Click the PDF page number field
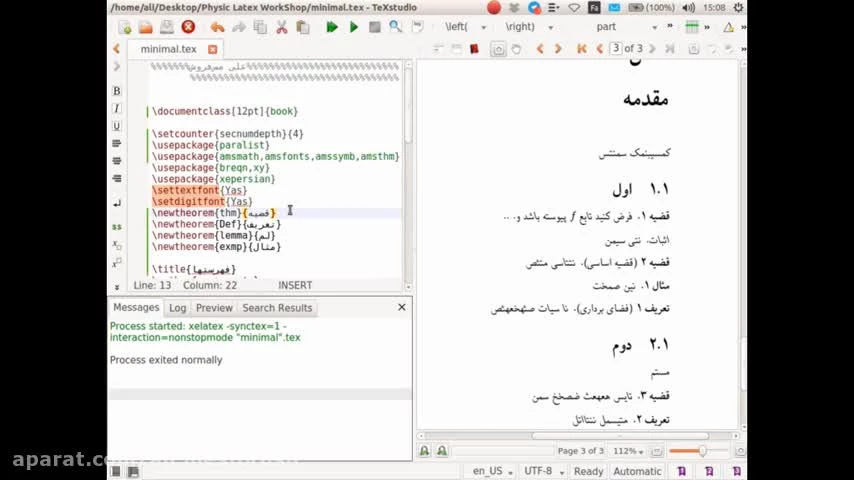854x480 pixels. pos(616,49)
